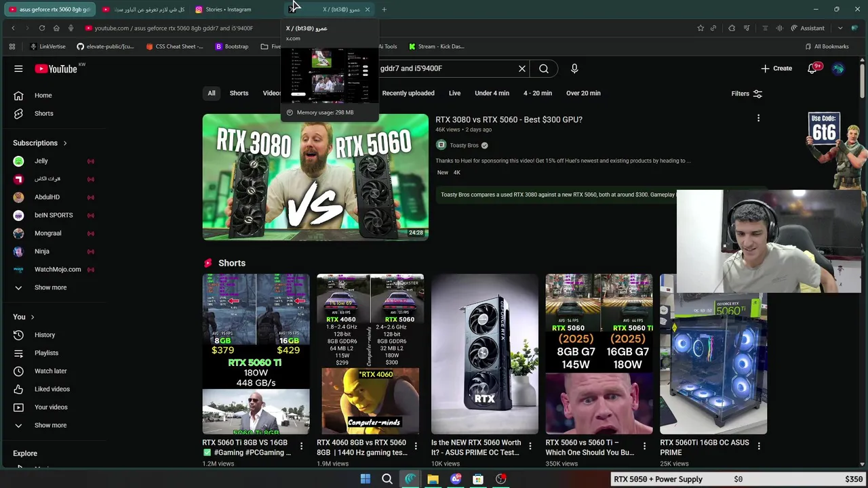Play the RTX 3080 VS RTX 5060 thumbnail

315,178
